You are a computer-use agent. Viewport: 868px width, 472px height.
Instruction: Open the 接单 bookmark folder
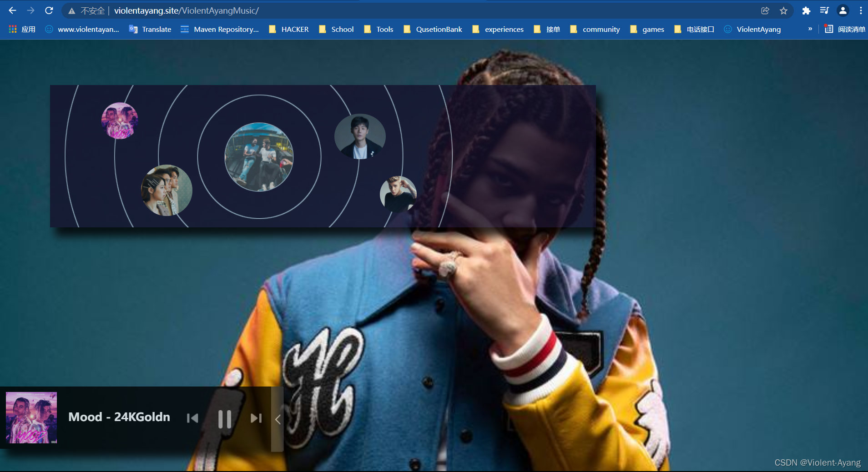(547, 29)
